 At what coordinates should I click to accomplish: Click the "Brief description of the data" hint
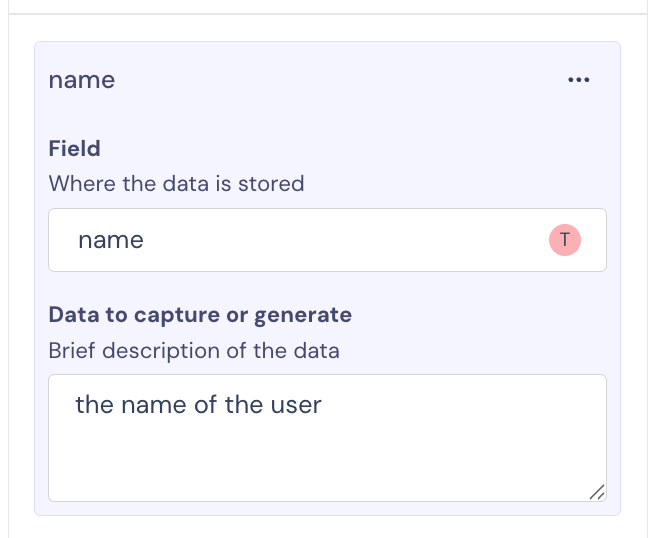194,351
